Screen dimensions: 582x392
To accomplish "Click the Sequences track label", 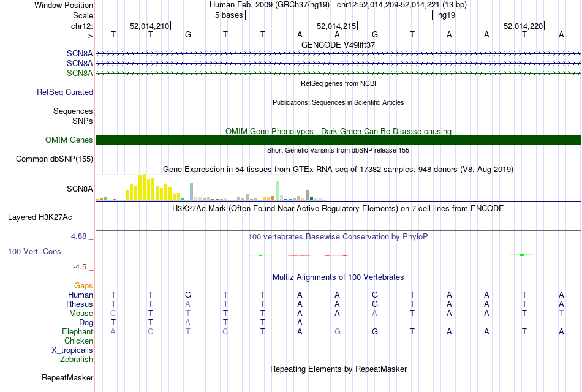I will click(73, 111).
